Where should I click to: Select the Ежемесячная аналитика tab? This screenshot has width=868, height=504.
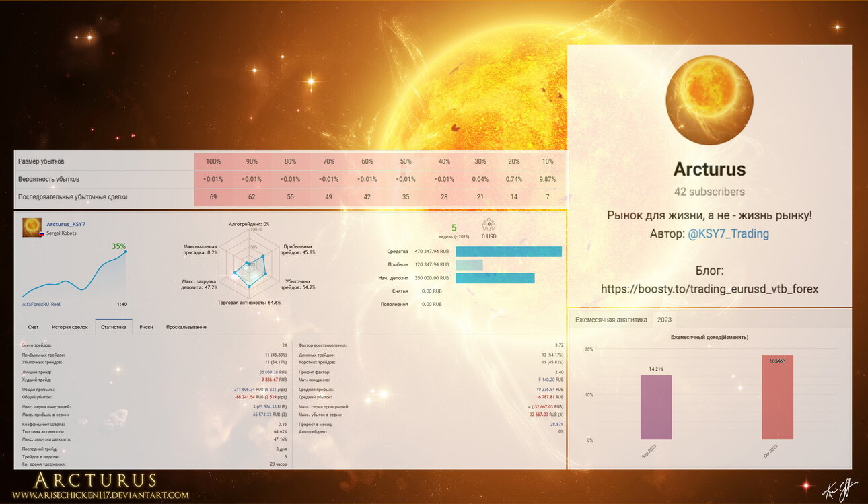pos(611,320)
